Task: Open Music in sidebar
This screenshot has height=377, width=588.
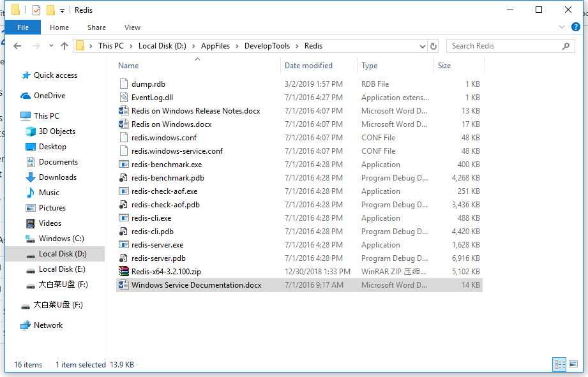Action: [x=49, y=193]
